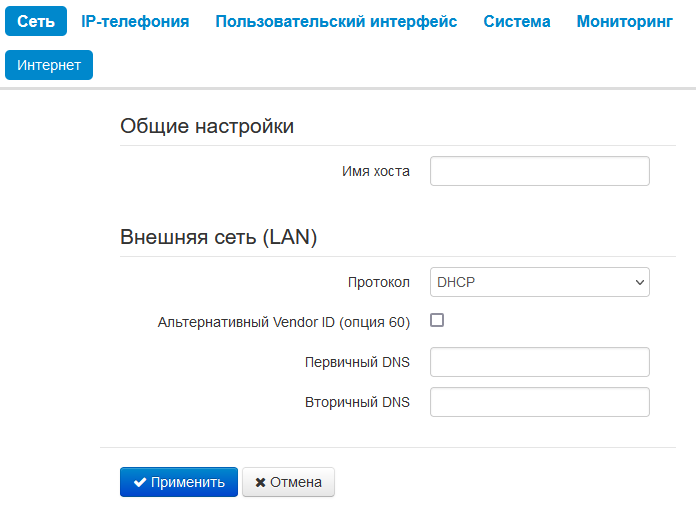Open the Сеть tab
The width and height of the screenshot is (696, 515).
click(36, 21)
